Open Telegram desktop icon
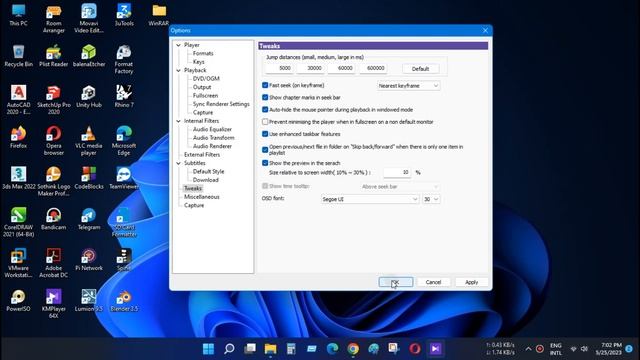 click(89, 219)
